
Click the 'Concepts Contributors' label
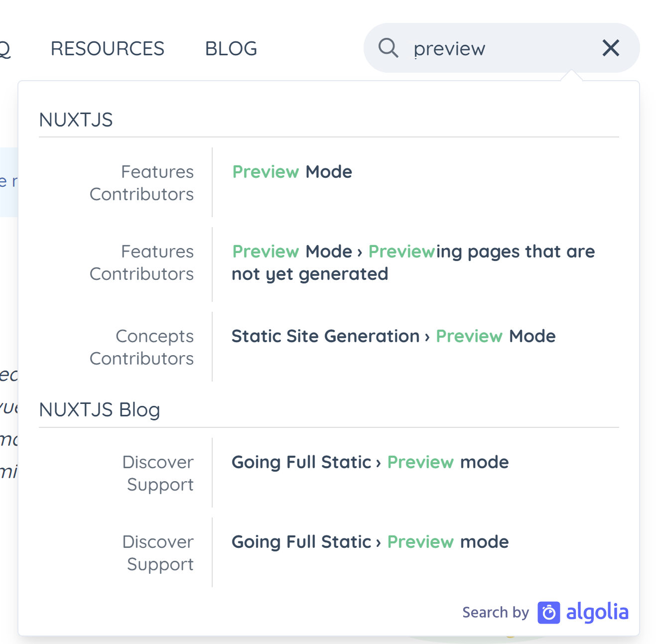point(141,347)
